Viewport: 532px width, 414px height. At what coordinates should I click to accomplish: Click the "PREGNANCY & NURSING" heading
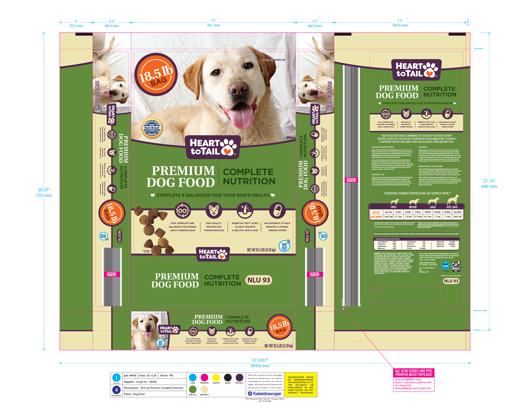coord(431,166)
